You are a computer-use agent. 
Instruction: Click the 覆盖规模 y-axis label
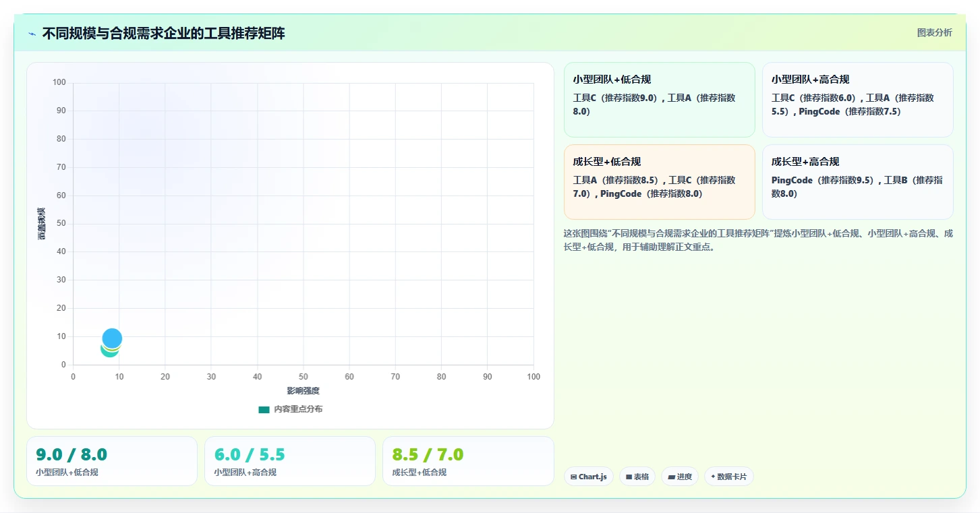point(42,224)
